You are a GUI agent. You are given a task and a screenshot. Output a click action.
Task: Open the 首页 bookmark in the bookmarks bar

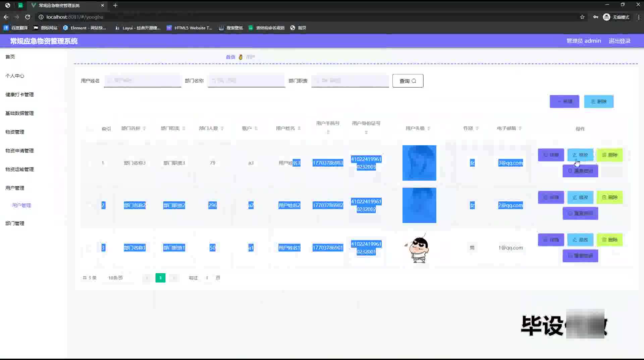298,28
